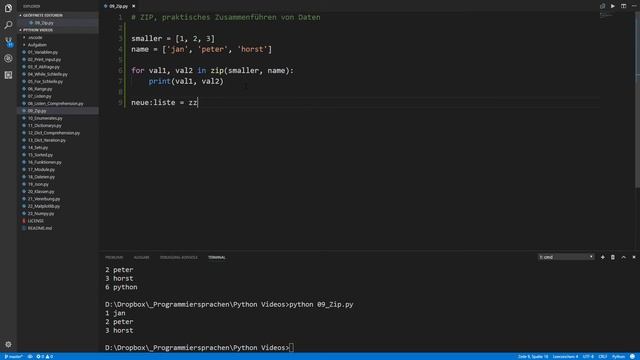Screen dimensions: 640x360
Task: Switch to the Debugging-Konsole panel tab
Action: 179,257
